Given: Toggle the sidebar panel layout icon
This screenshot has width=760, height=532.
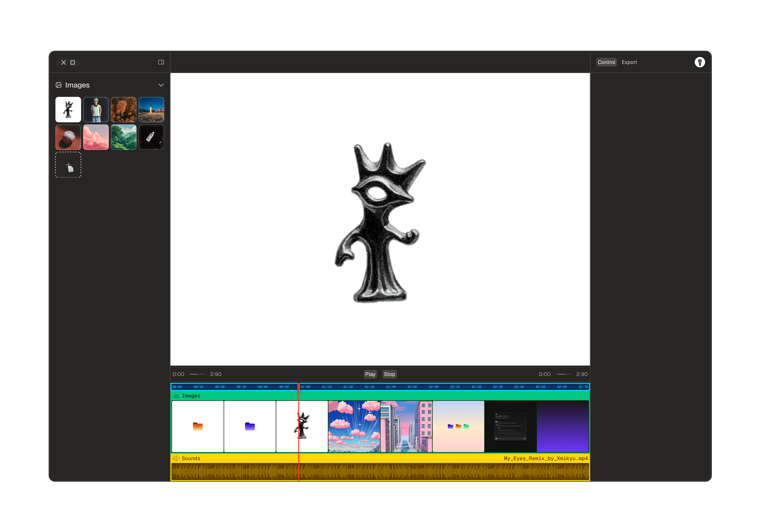Looking at the screenshot, I should pos(161,62).
